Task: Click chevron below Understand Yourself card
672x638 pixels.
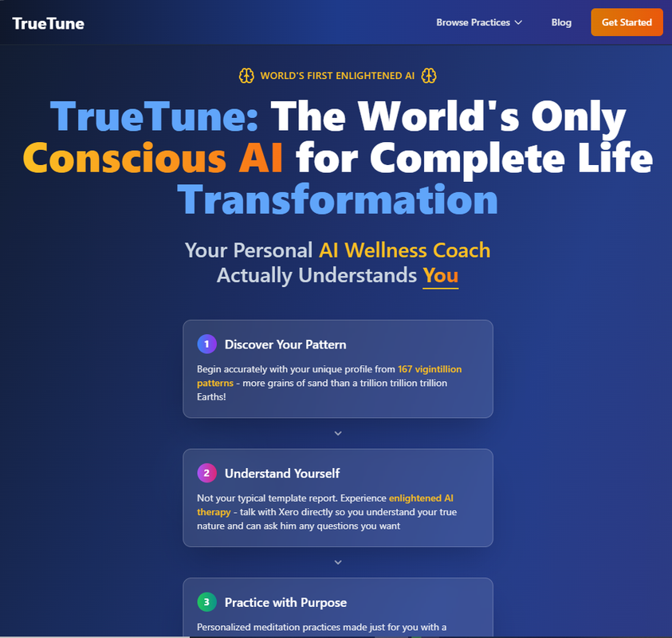Action: pyautogui.click(x=338, y=562)
